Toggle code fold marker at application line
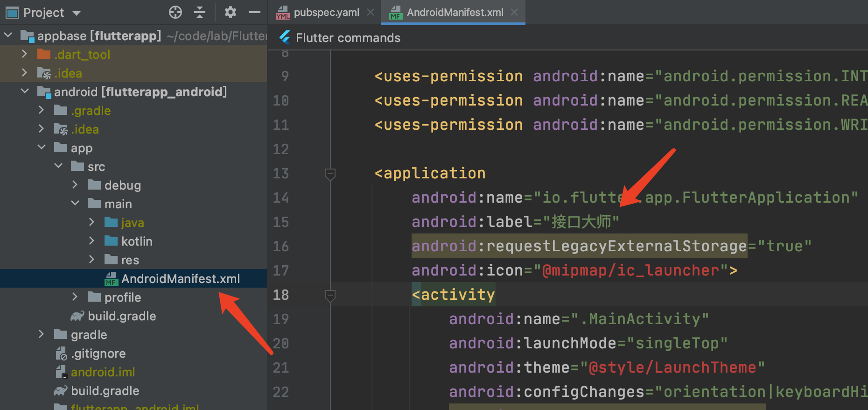Viewport: 868px width, 410px height. coord(330,174)
